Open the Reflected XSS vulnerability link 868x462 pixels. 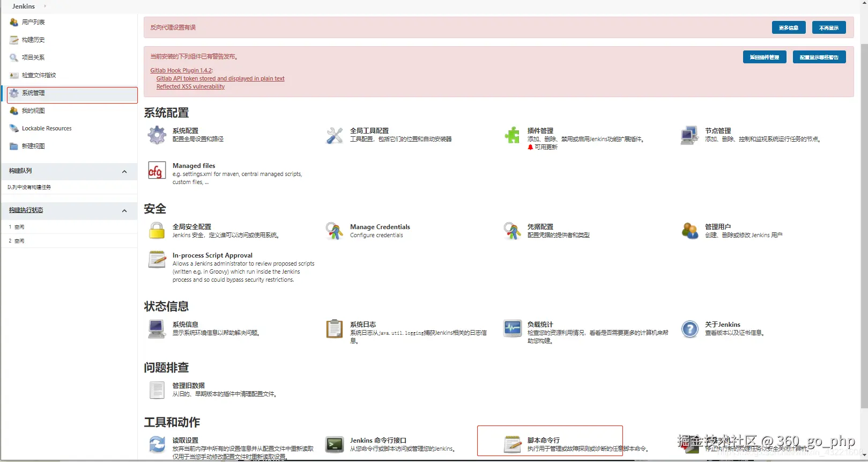[x=190, y=86]
